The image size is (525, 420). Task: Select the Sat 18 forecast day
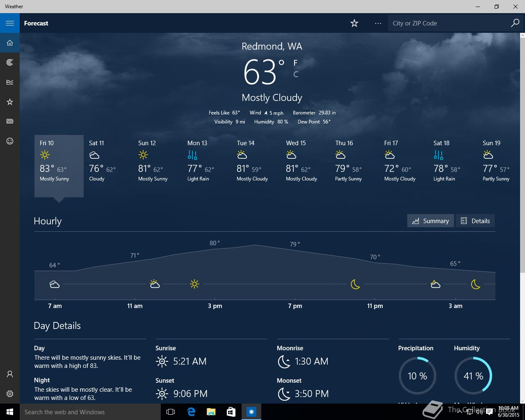[453, 166]
